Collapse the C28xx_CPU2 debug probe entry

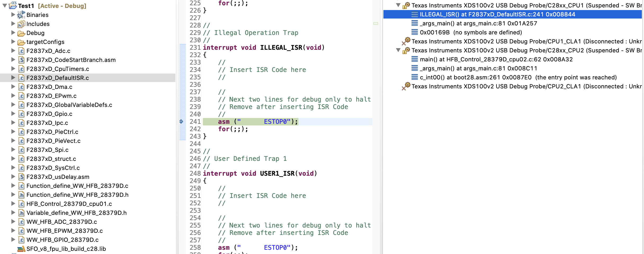tap(398, 50)
